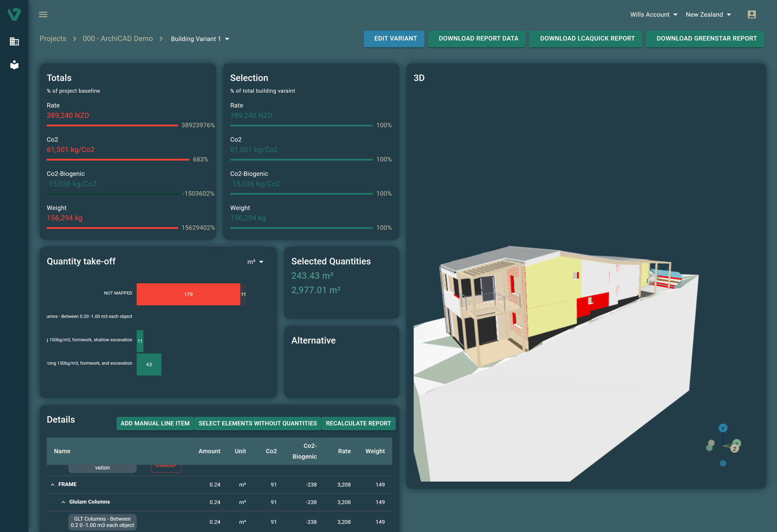Click the Z axis gizmo handle

point(734,448)
